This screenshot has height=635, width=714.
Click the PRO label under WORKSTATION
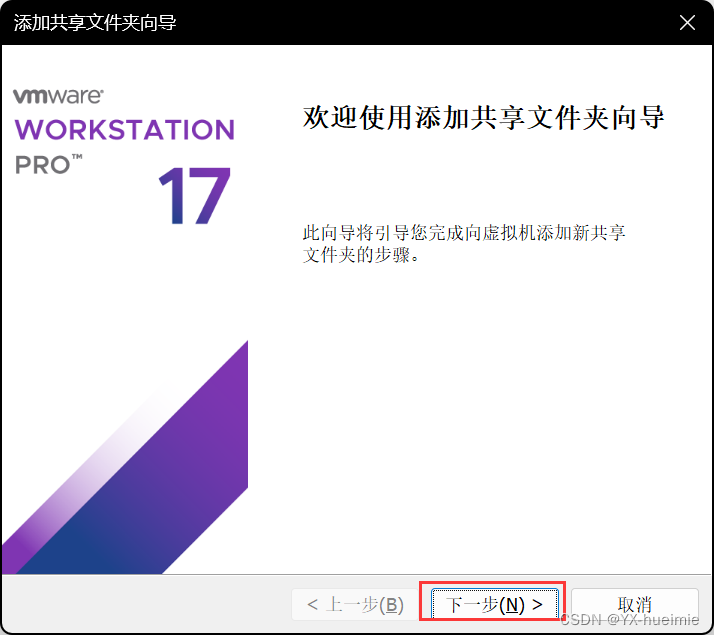(49, 164)
